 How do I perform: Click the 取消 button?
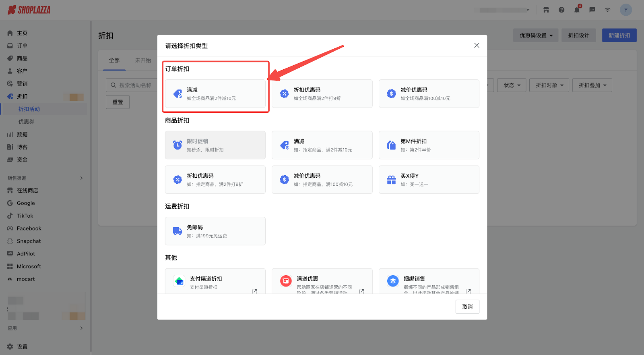467,307
